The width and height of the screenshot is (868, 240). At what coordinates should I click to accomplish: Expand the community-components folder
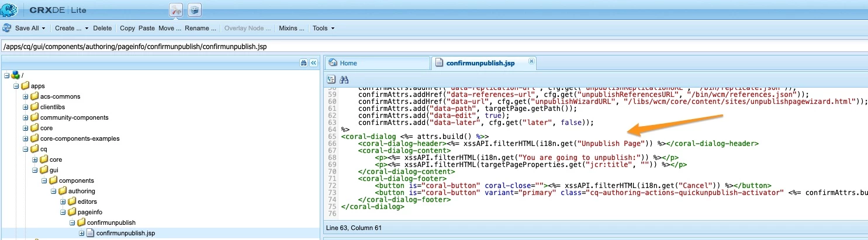[26, 117]
